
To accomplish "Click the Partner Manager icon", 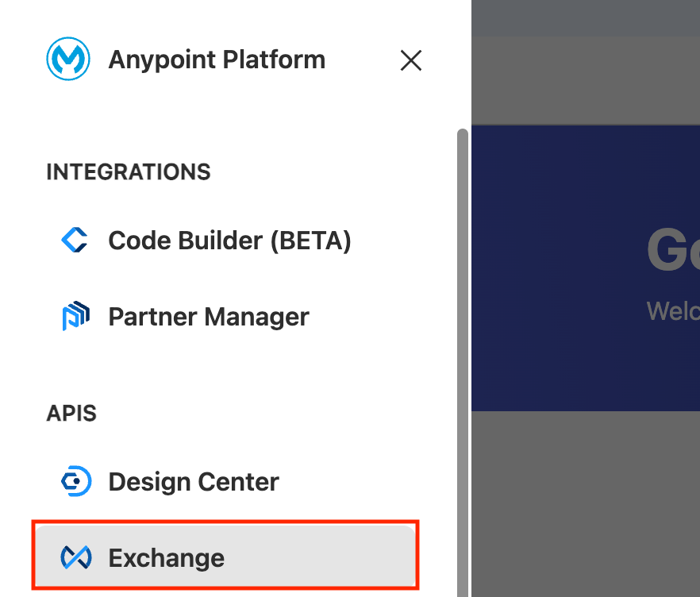I will point(75,317).
